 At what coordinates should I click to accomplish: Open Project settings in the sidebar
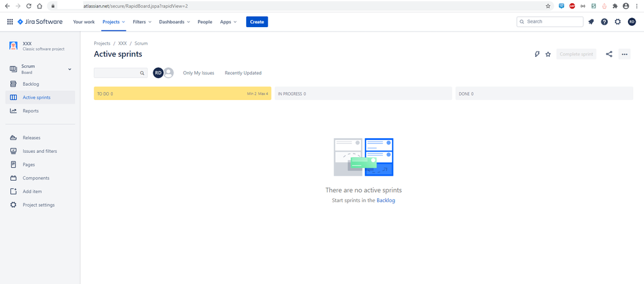tap(40, 205)
